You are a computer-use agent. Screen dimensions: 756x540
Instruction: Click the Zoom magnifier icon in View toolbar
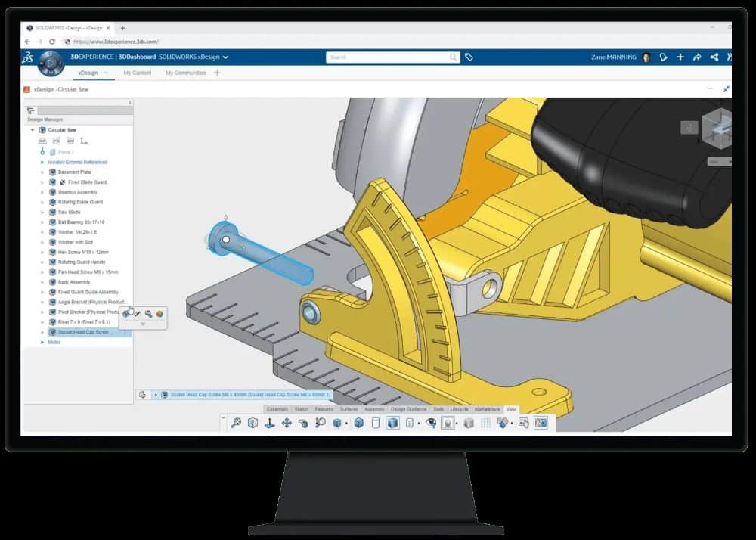pyautogui.click(x=237, y=423)
